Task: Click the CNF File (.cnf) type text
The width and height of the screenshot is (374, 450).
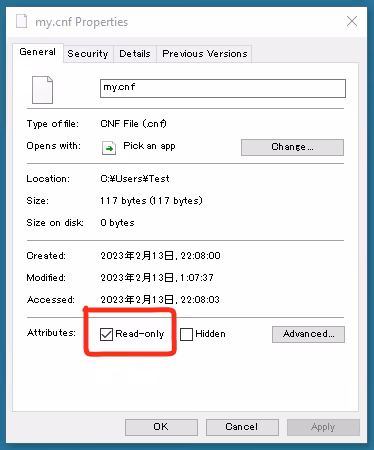Action: (x=133, y=124)
